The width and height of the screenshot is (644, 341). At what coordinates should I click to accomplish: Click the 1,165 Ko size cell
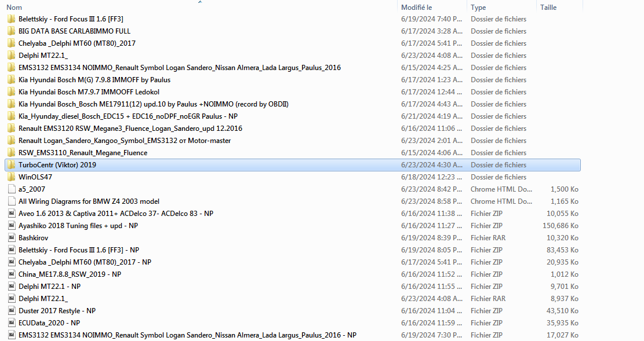(565, 201)
